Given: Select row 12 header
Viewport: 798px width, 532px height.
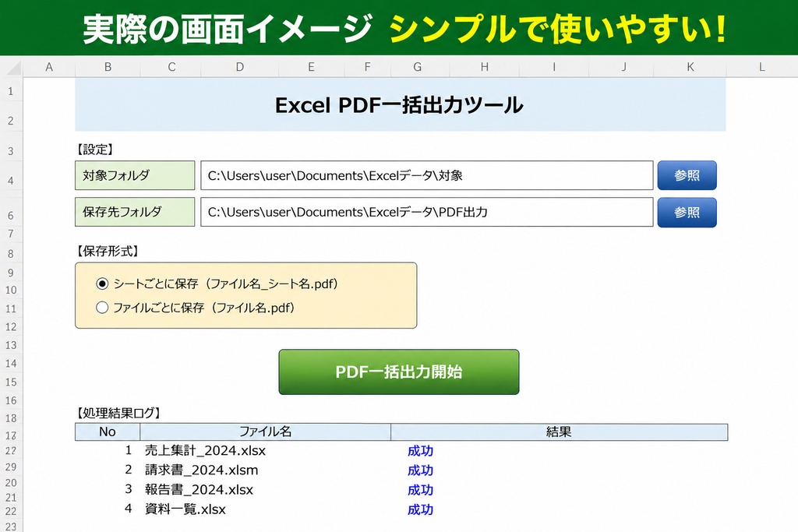Looking at the screenshot, I should coord(11,327).
